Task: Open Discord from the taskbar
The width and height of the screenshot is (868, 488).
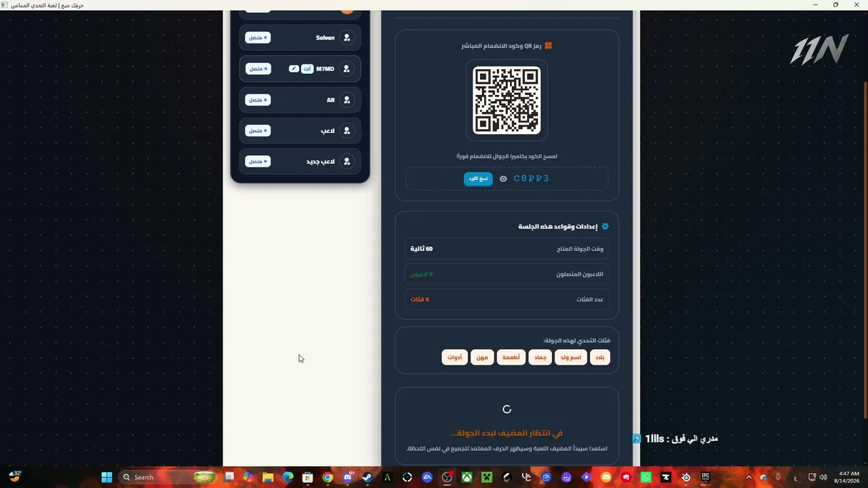Action: pyautogui.click(x=347, y=477)
